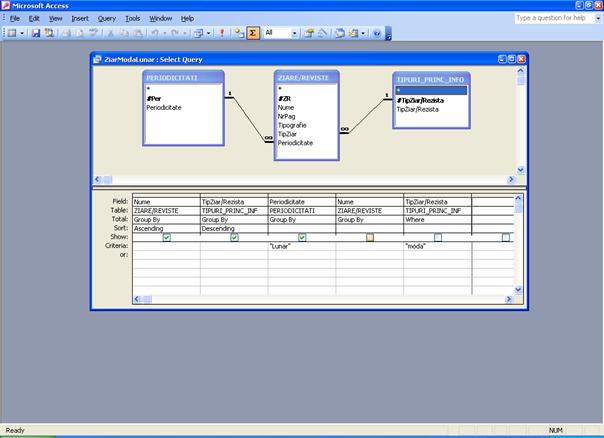Image resolution: width=604 pixels, height=438 pixels.
Task: Click the Search/file search toolbar icon
Action: coord(49,33)
